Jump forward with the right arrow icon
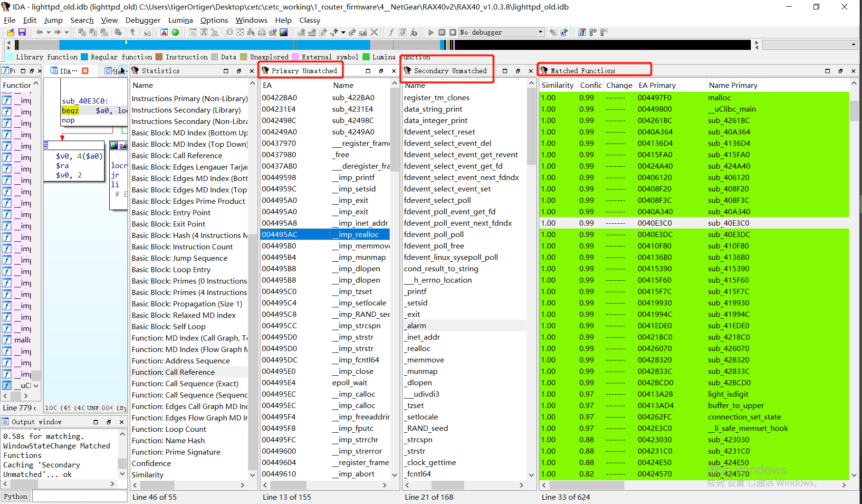Screen dimensions: 862x504 57,32
